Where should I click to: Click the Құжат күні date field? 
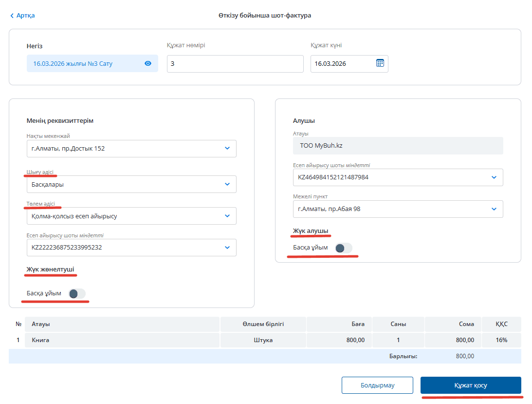[342, 64]
